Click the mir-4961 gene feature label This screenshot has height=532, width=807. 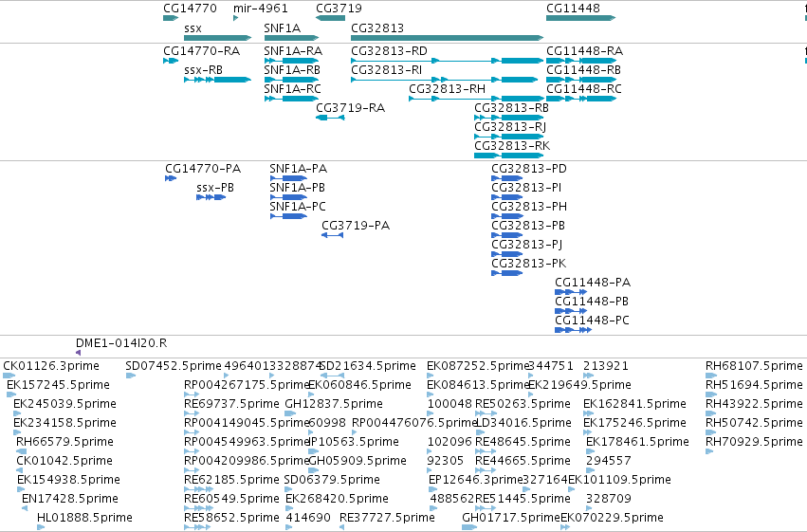point(261,9)
